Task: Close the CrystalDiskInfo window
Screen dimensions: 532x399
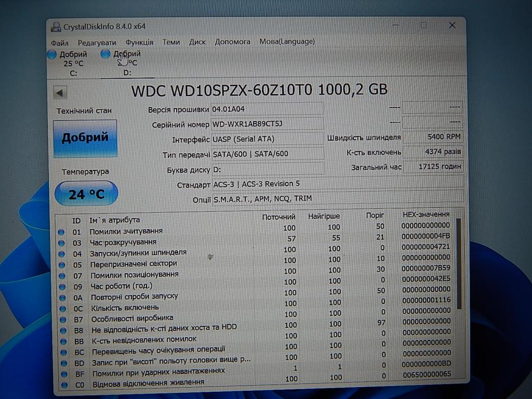Action: coord(452,25)
